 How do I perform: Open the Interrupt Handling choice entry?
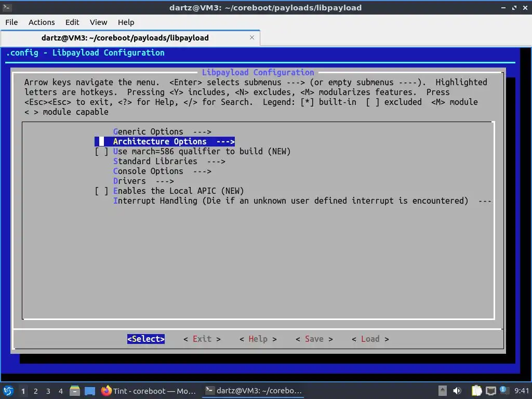point(302,201)
